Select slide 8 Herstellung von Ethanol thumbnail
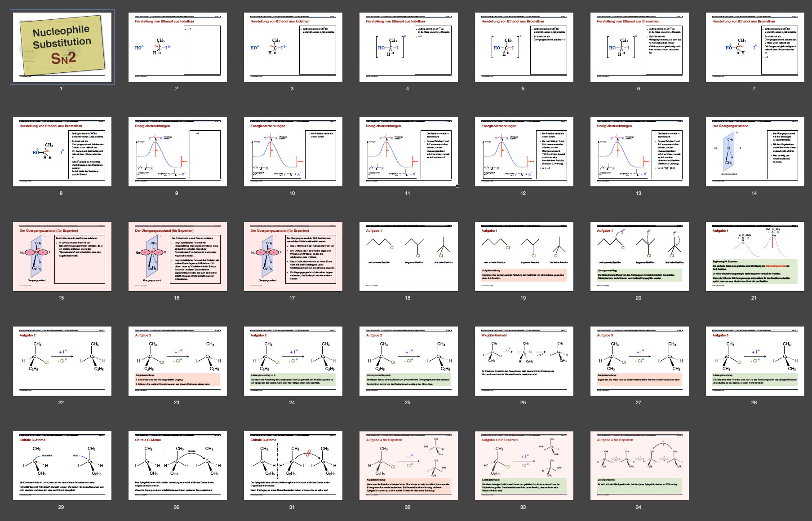 point(62,152)
